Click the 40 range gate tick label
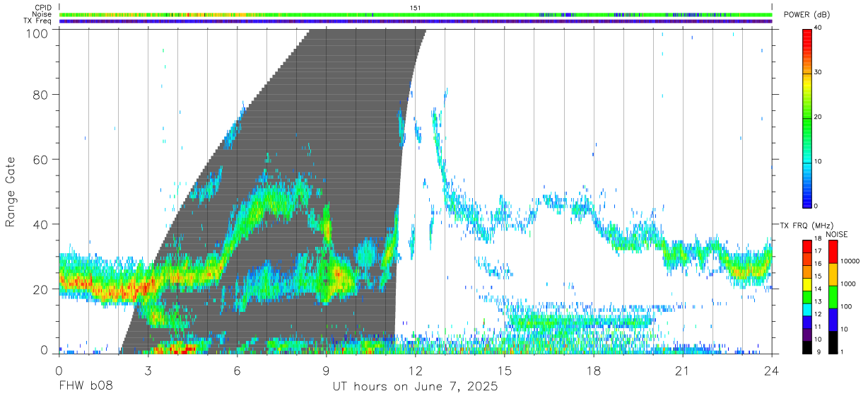This screenshot has width=868, height=401. (x=42, y=224)
